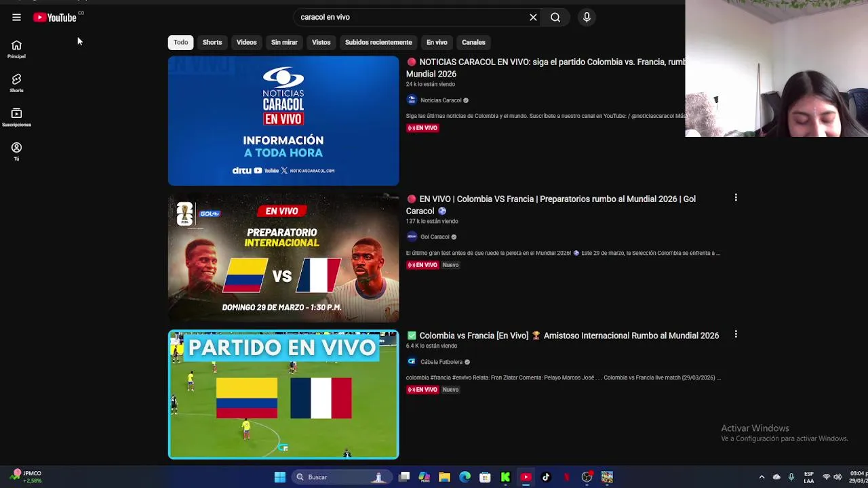Go to the Noticias Caracol channel name
This screenshot has height=488, width=868.
pyautogui.click(x=441, y=100)
